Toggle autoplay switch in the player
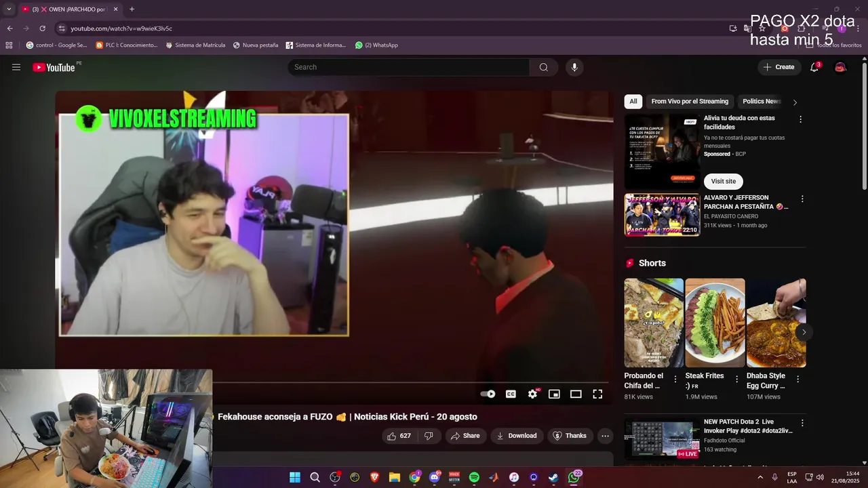The image size is (868, 488). 488,394
